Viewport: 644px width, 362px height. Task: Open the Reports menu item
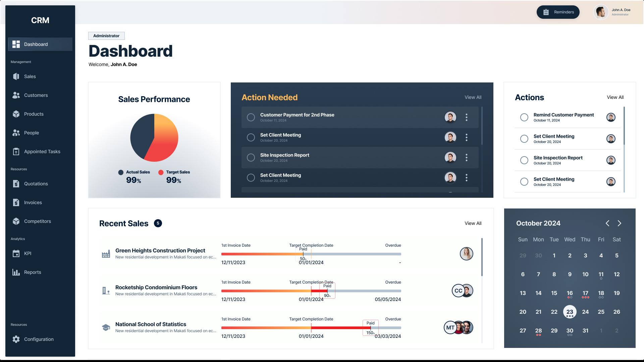(x=40, y=272)
